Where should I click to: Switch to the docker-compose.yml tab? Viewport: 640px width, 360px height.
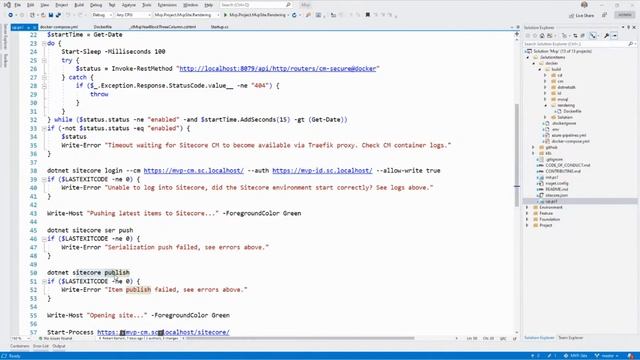[x=59, y=27]
